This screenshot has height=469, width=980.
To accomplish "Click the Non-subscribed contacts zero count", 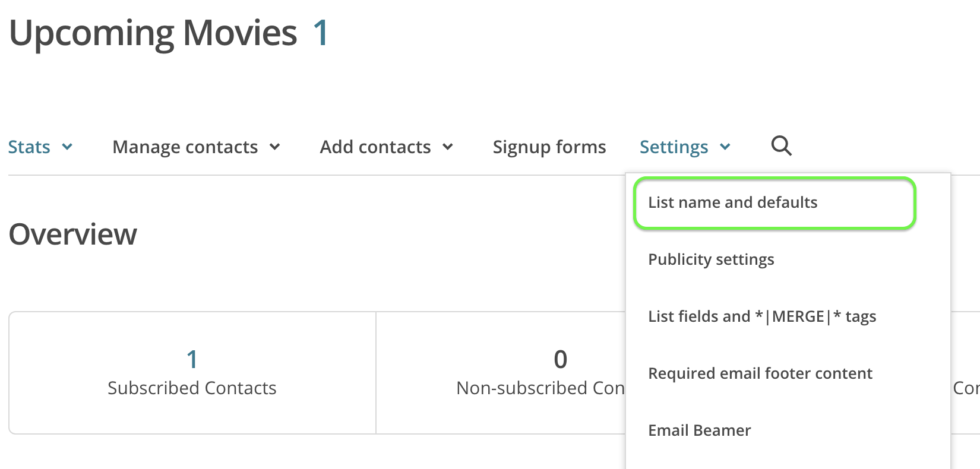I will (x=560, y=359).
